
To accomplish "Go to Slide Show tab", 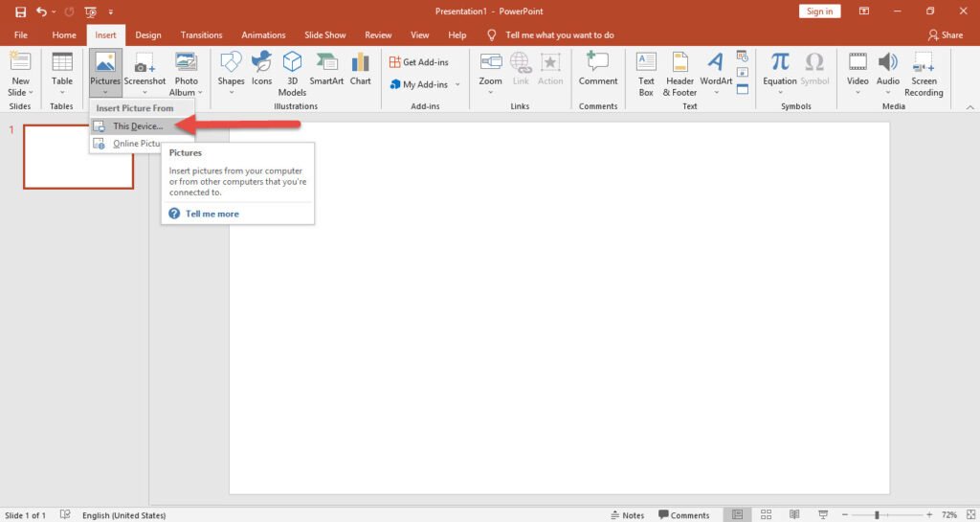I will click(325, 35).
